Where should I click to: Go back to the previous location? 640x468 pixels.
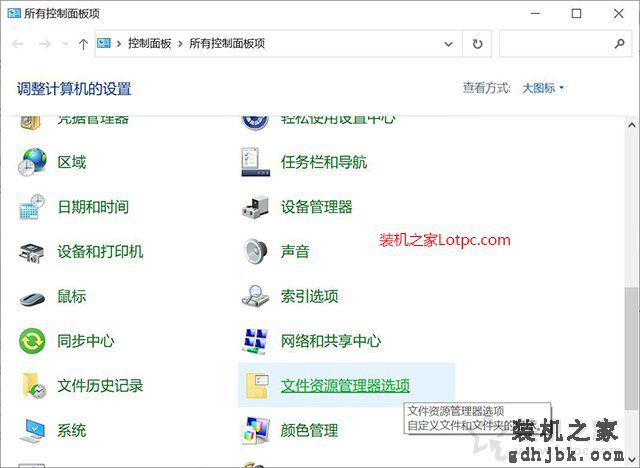coord(18,44)
